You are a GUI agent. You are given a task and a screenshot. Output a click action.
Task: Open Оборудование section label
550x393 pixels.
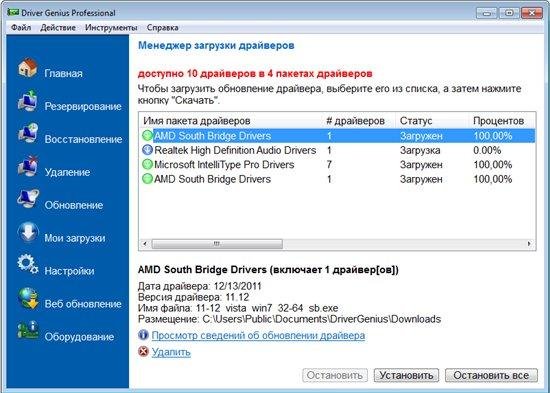point(79,337)
